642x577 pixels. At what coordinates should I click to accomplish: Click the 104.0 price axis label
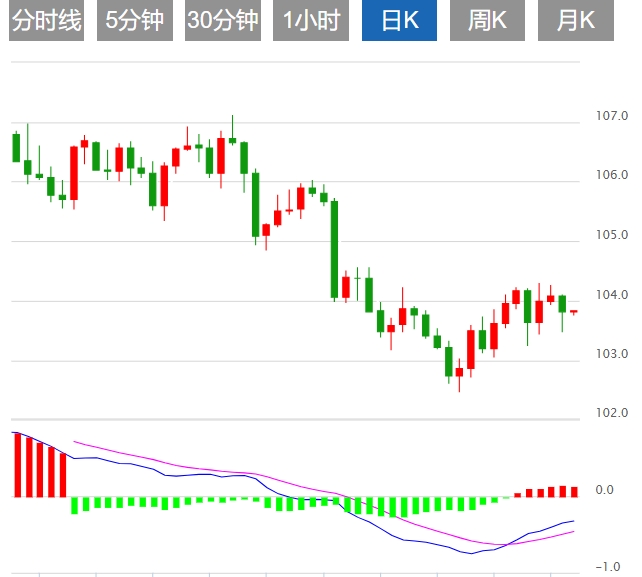[611, 295]
